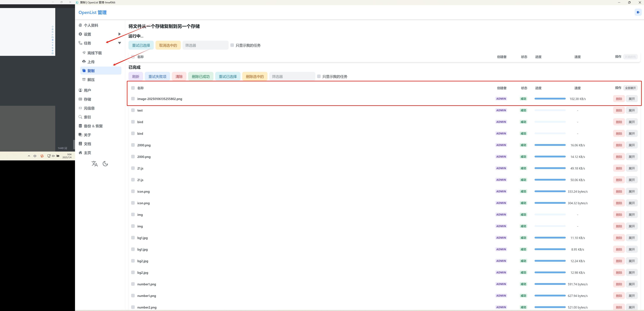Collapse the 任务 submenu arrow
The height and width of the screenshot is (311, 644).
[x=120, y=43]
